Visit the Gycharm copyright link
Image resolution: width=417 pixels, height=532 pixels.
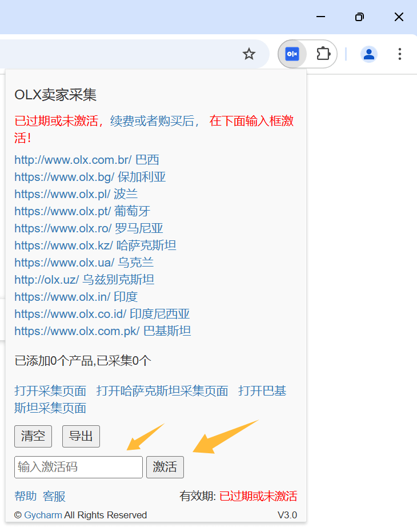coord(43,515)
